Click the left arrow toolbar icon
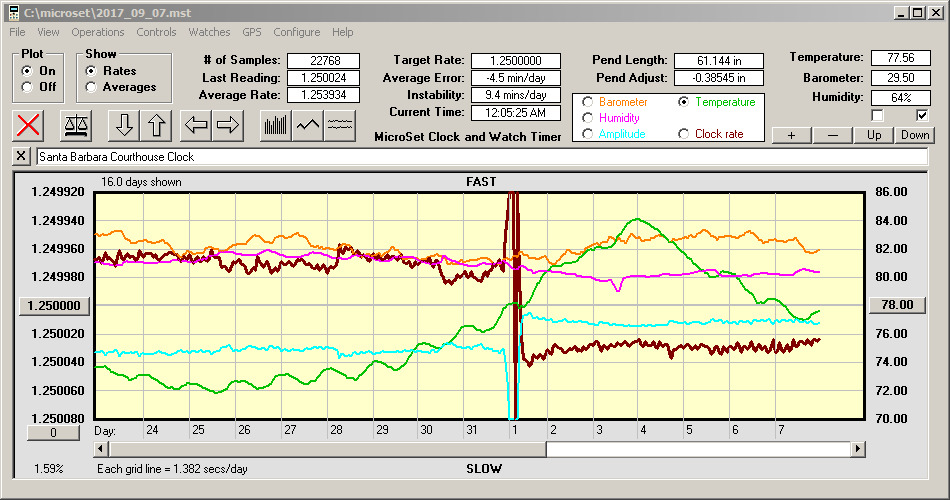 click(197, 125)
